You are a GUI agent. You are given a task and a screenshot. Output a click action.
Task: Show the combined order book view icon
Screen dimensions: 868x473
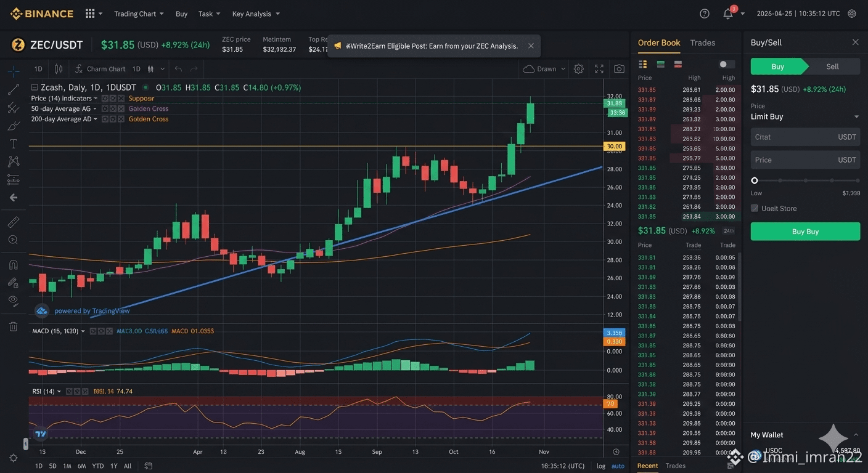643,64
